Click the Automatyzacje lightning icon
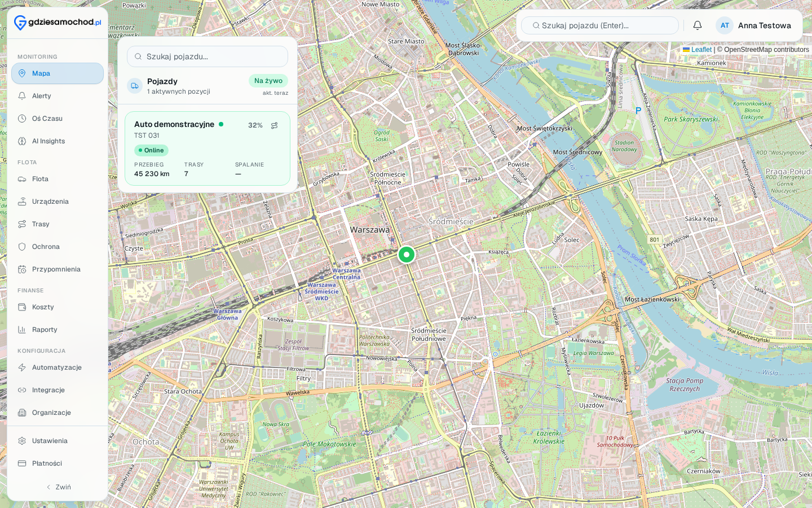This screenshot has height=508, width=812. click(x=22, y=367)
